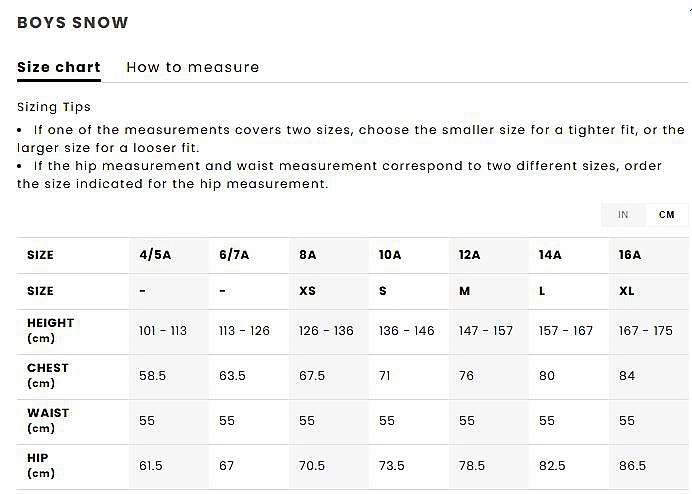Click the HEIGHT (cm) row label

coord(50,331)
